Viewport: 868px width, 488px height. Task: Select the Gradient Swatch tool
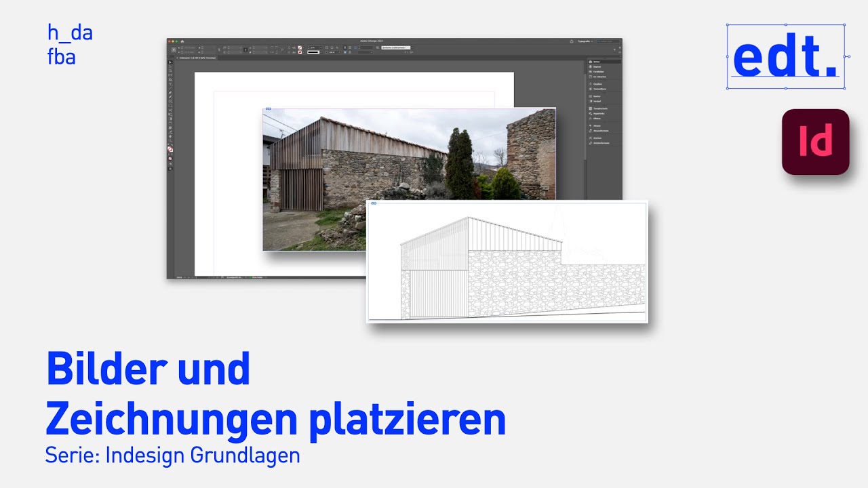tap(170, 119)
